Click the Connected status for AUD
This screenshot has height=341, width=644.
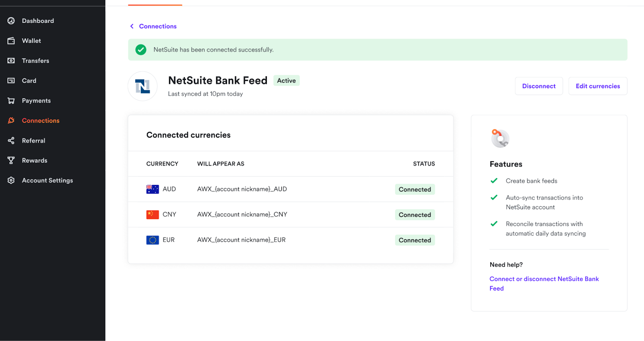tap(415, 189)
